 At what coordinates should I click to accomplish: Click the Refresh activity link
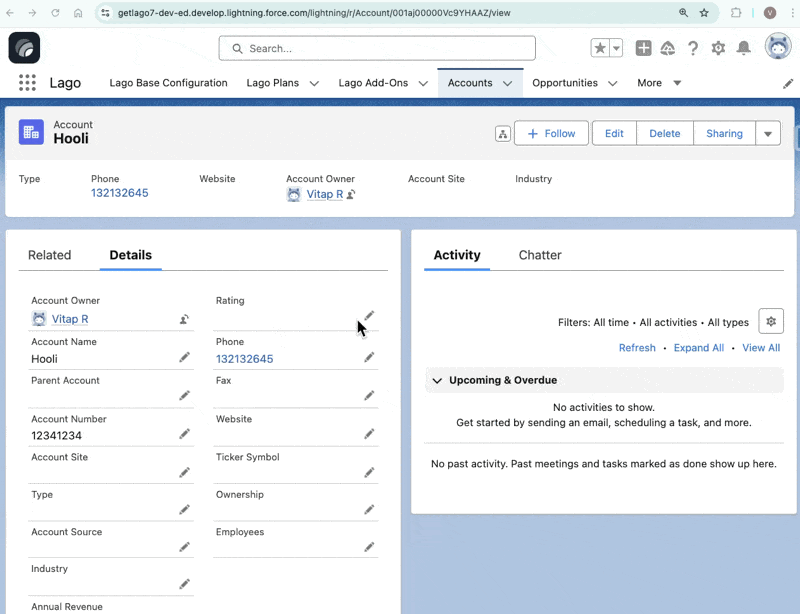click(637, 348)
